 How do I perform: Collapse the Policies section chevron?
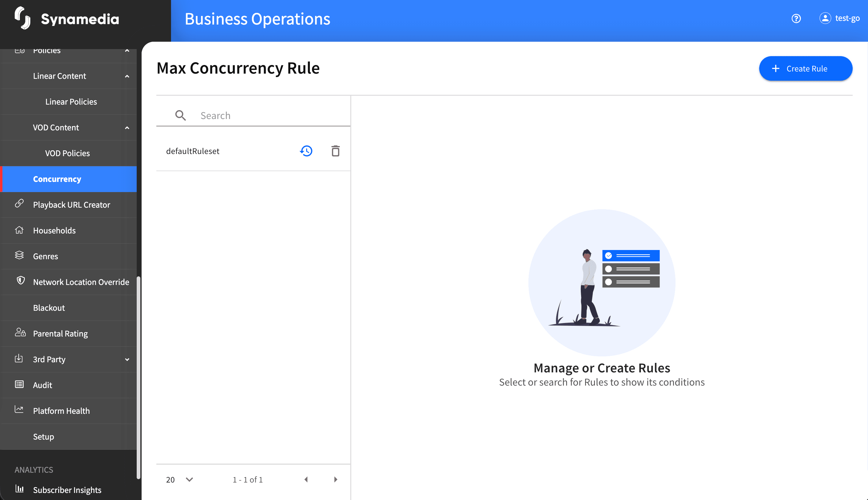pyautogui.click(x=127, y=51)
